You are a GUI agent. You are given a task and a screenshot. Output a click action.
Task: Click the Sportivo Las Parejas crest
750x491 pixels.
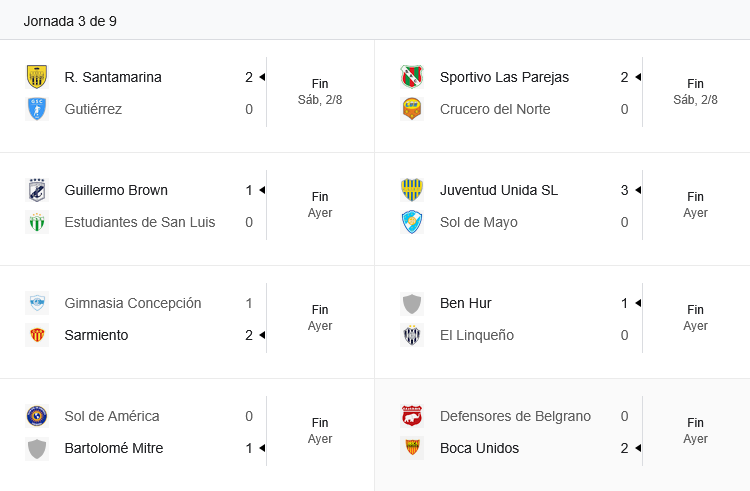tap(412, 77)
